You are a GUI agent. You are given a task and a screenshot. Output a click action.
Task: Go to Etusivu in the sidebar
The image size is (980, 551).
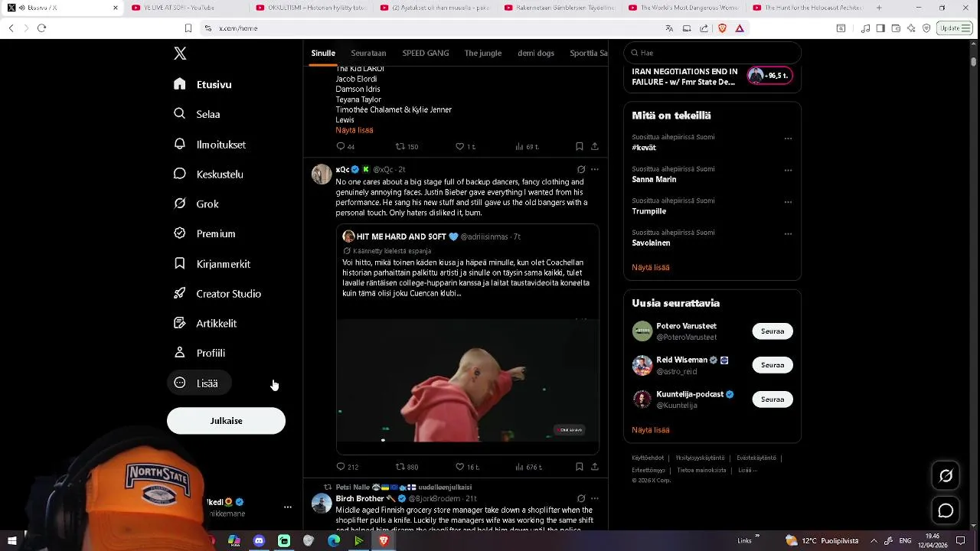(203, 84)
